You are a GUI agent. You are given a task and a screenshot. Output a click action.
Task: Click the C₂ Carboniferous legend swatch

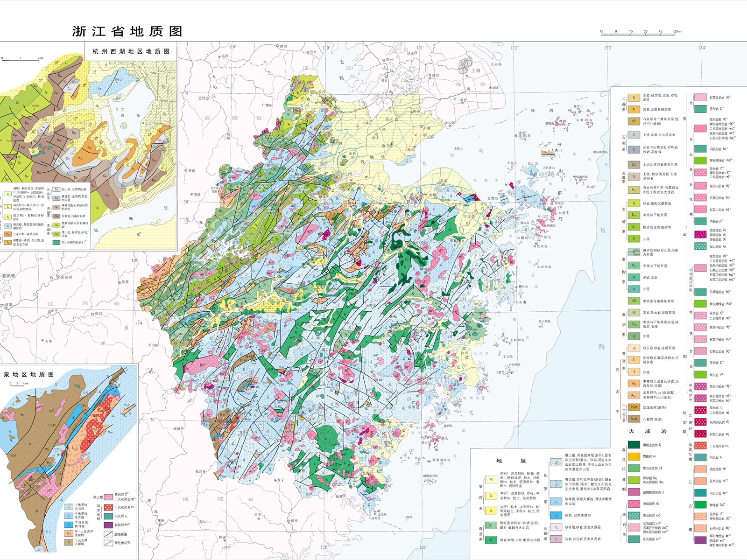pos(634,135)
